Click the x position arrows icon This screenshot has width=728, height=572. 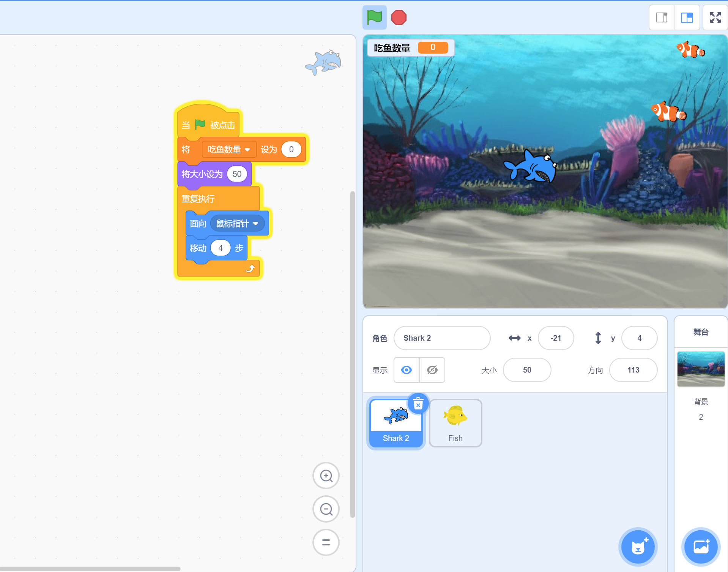tap(514, 338)
